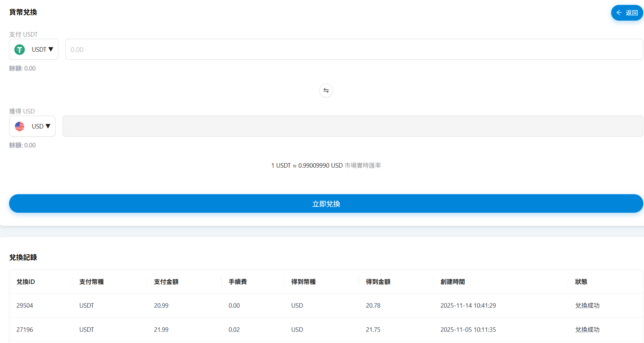
Task: Click the green Tether USDT coin icon
Action: coord(20,50)
